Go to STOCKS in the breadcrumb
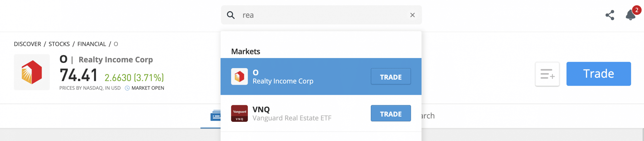The width and height of the screenshot is (644, 141). click(x=59, y=44)
